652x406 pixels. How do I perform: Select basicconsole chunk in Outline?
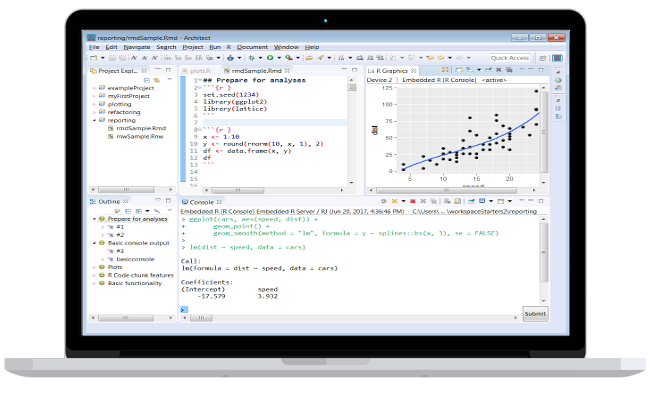point(135,259)
